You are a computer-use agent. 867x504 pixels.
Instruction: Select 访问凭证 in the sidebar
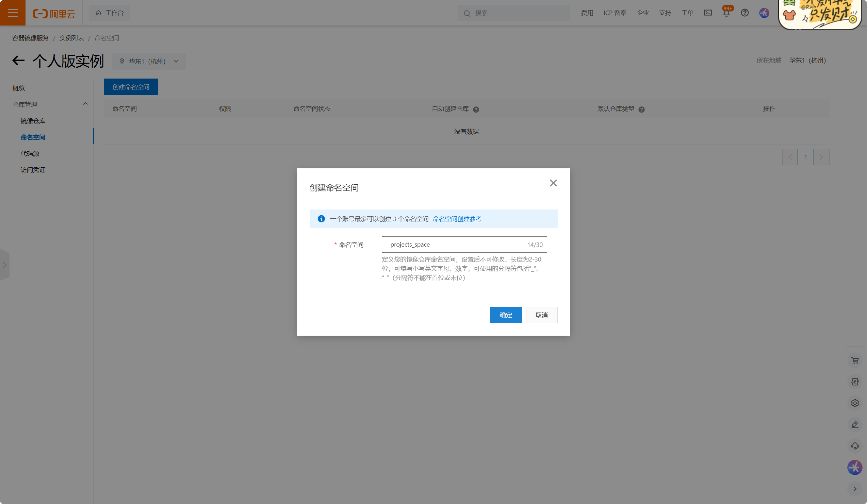click(x=33, y=170)
